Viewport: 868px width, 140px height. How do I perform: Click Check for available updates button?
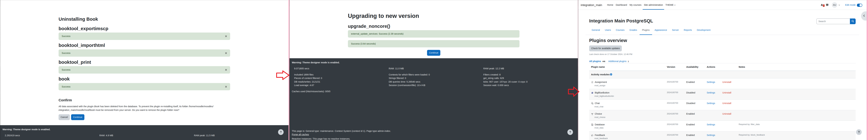pos(605,48)
